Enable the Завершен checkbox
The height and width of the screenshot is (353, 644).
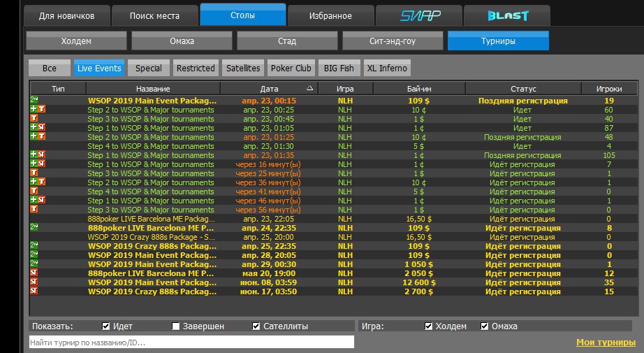tap(176, 326)
